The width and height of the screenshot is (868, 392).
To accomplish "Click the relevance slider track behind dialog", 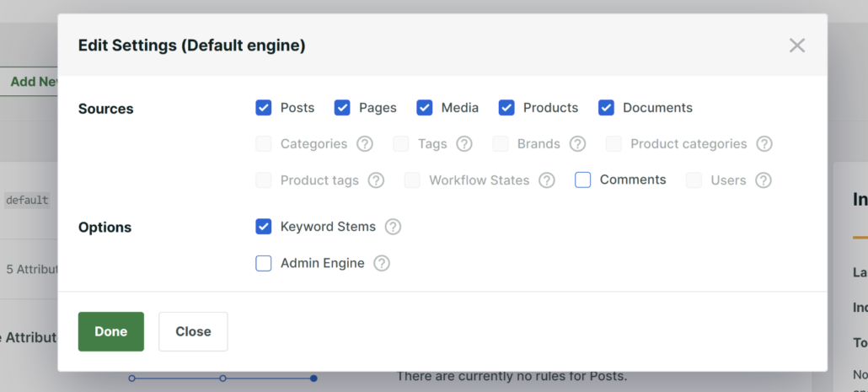I will pyautogui.click(x=222, y=379).
